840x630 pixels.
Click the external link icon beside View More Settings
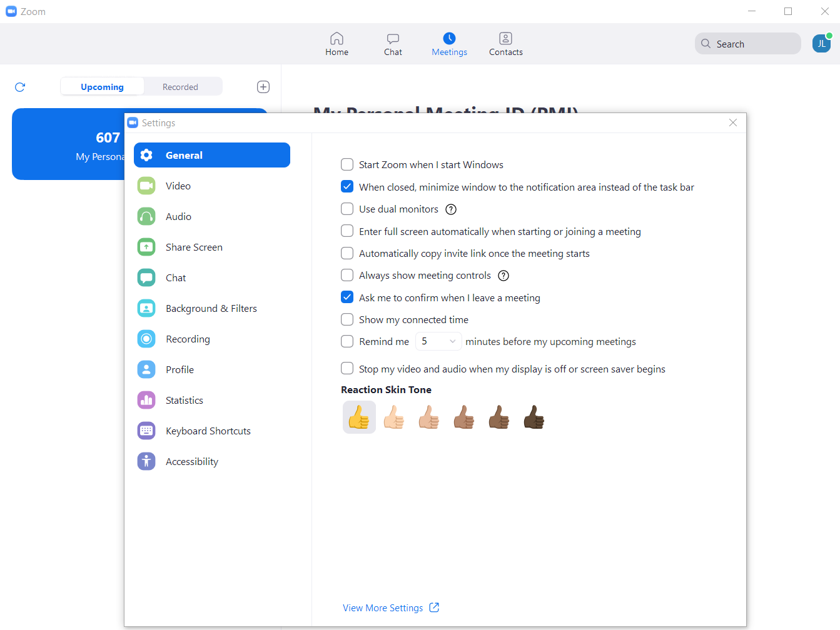pyautogui.click(x=434, y=607)
